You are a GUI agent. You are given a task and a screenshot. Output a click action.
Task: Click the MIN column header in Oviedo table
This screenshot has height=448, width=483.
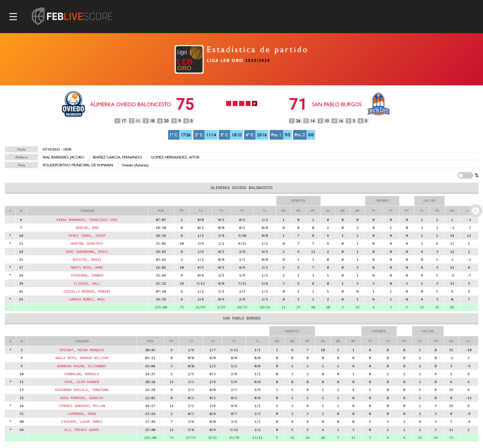(x=161, y=211)
